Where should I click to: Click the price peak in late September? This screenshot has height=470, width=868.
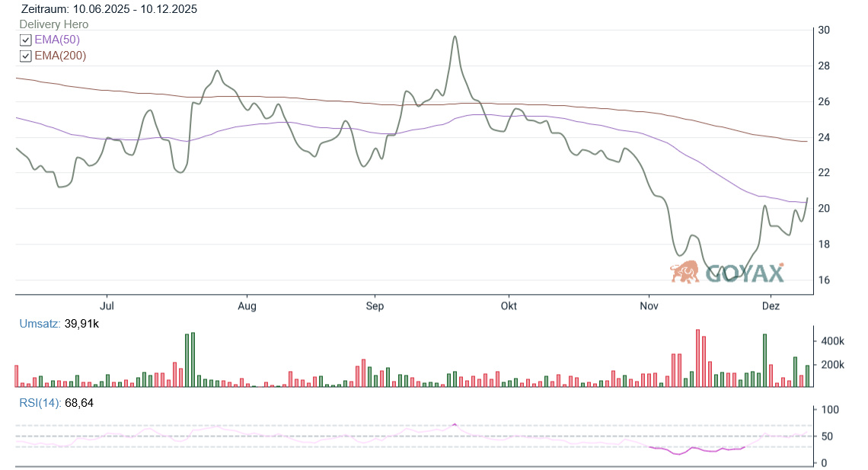pyautogui.click(x=455, y=37)
